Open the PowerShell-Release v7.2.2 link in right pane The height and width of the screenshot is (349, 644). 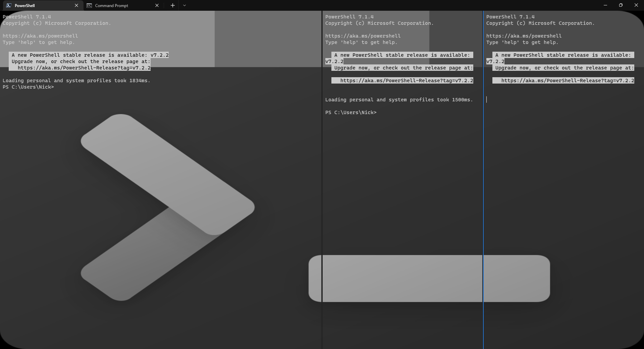point(568,81)
